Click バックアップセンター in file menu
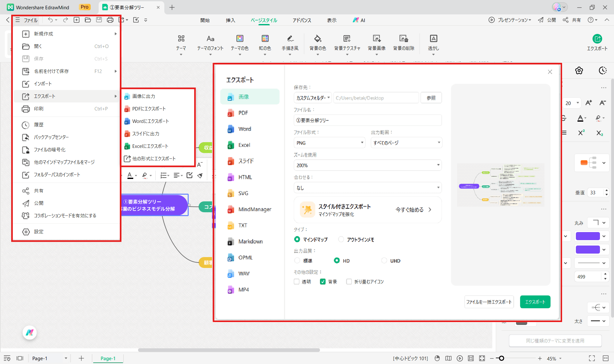The width and height of the screenshot is (614, 364). click(x=66, y=137)
